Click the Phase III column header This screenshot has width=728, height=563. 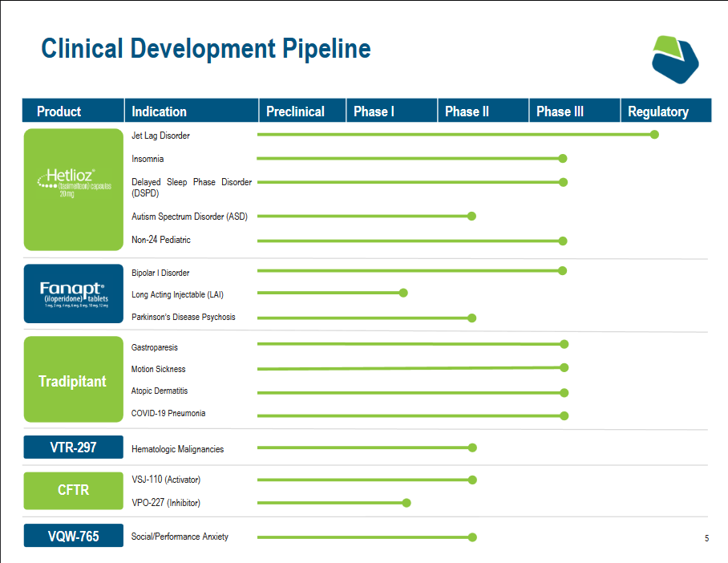point(575,111)
